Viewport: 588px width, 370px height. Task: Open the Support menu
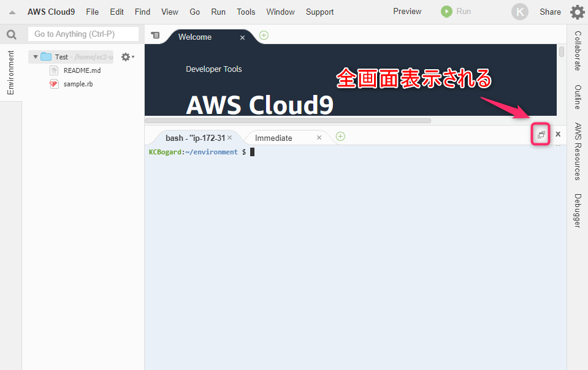[319, 12]
